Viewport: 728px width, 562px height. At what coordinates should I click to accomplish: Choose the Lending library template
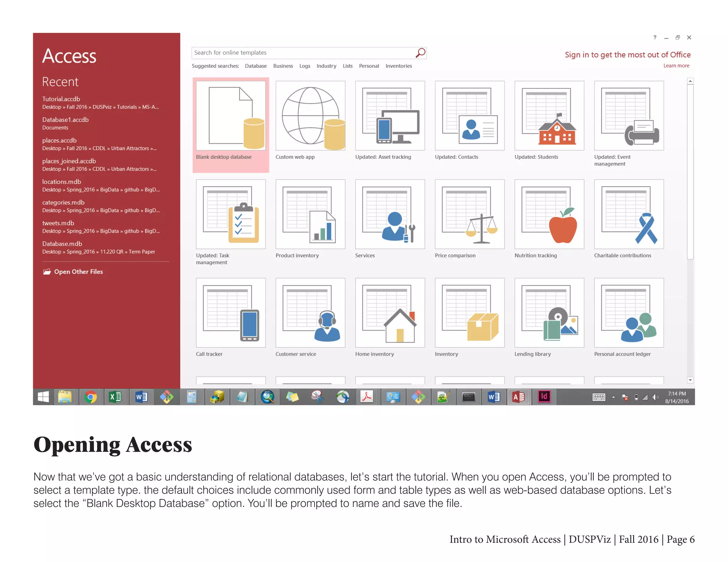(x=549, y=318)
